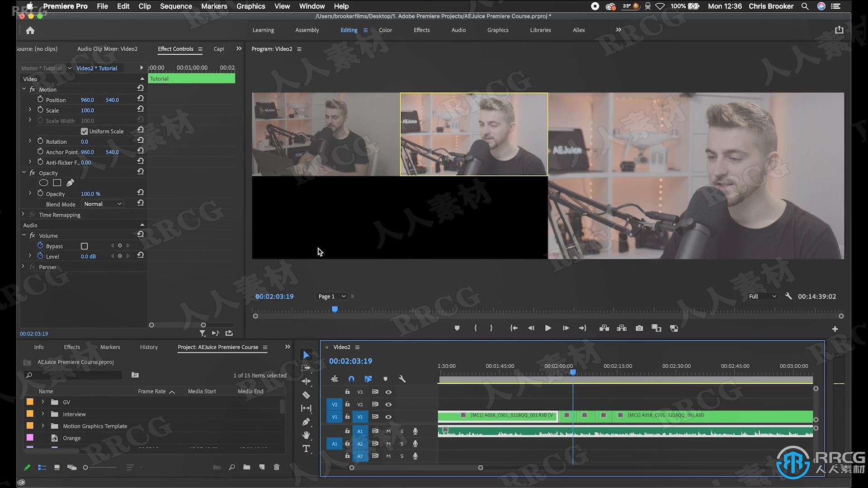Select the Hand tool

(x=306, y=435)
